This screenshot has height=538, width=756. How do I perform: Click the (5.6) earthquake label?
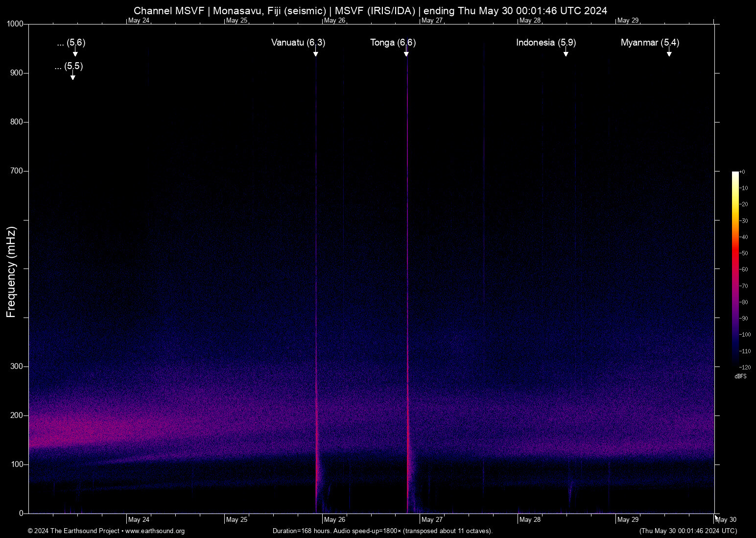click(70, 43)
